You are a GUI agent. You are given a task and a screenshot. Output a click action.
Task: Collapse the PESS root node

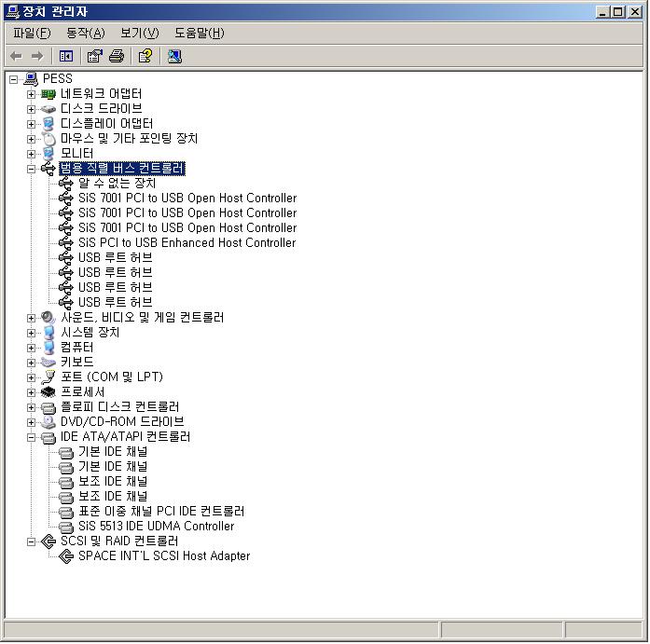[14, 79]
